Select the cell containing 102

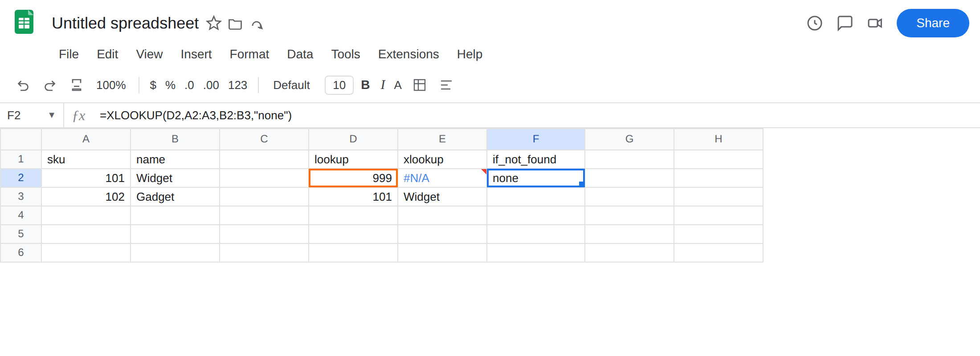(86, 197)
